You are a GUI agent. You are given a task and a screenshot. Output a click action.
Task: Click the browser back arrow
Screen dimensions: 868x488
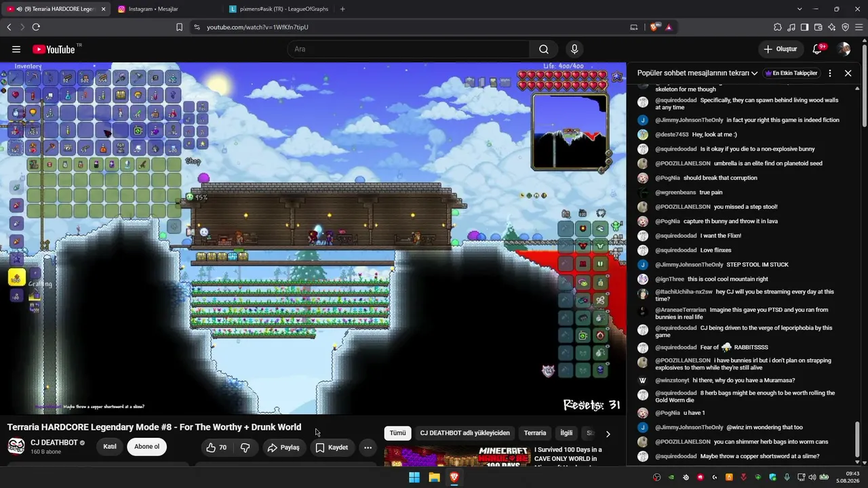pyautogui.click(x=9, y=27)
